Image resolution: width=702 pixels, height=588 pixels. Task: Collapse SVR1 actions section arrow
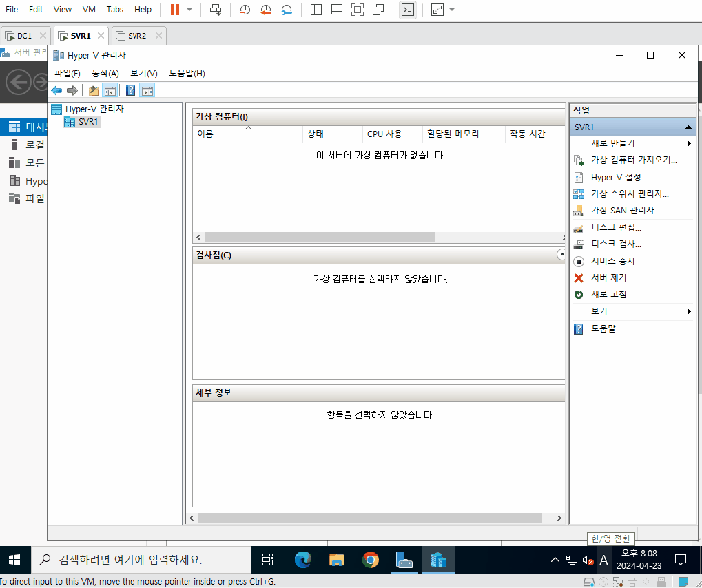pos(689,127)
